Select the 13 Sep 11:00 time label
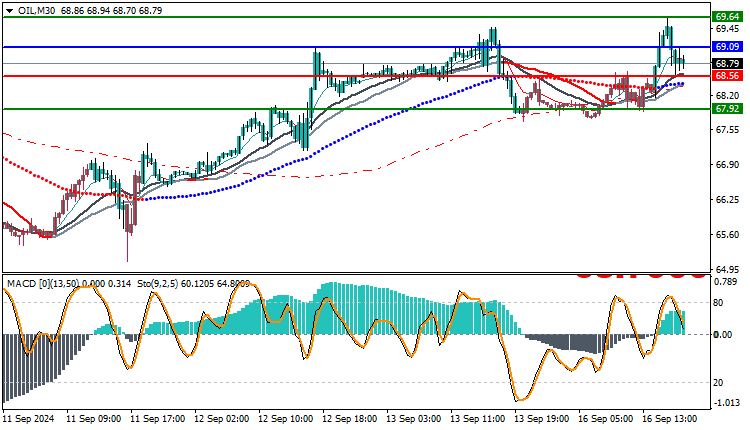Image resolution: width=750 pixels, height=430 pixels. point(477,419)
